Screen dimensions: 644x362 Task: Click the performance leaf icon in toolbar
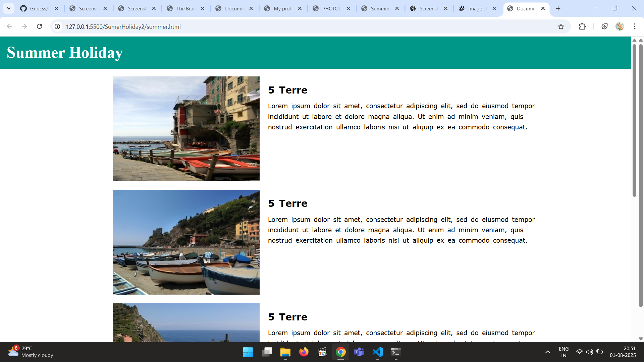[x=604, y=26]
